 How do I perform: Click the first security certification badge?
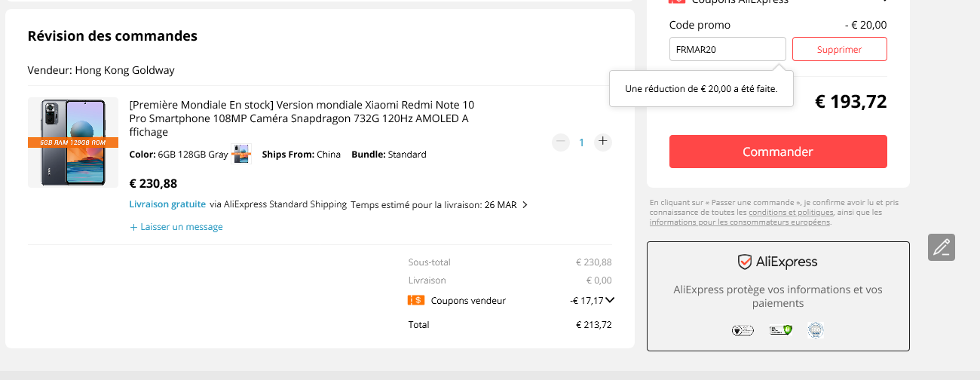(743, 330)
